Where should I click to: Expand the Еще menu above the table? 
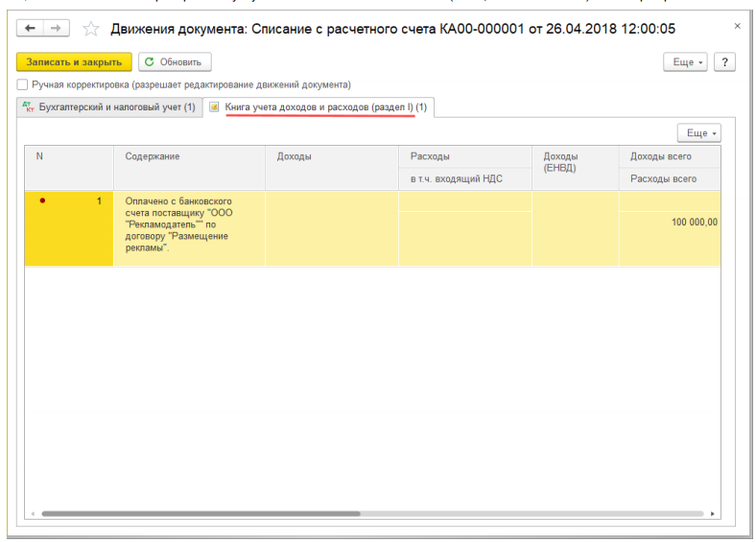point(699,133)
